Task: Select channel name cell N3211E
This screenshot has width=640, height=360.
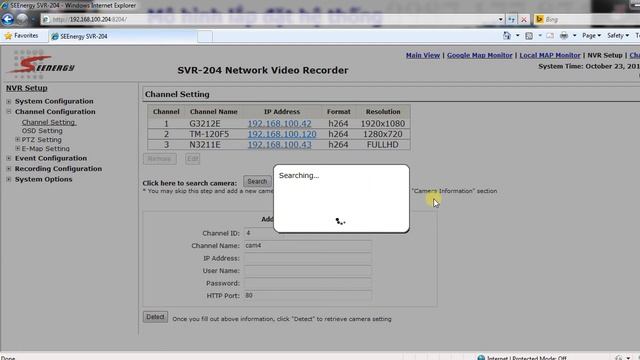Action: coord(205,145)
